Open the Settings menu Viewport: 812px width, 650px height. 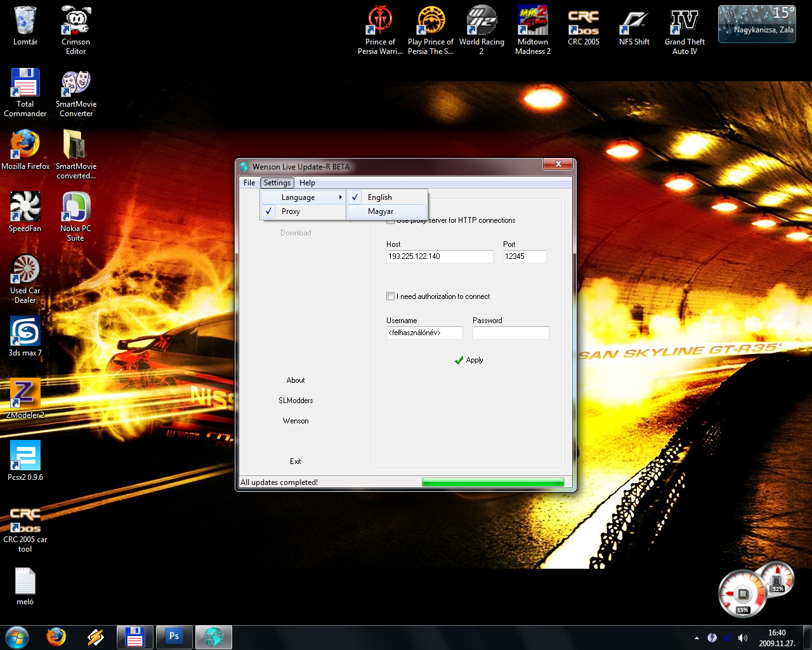pos(277,183)
